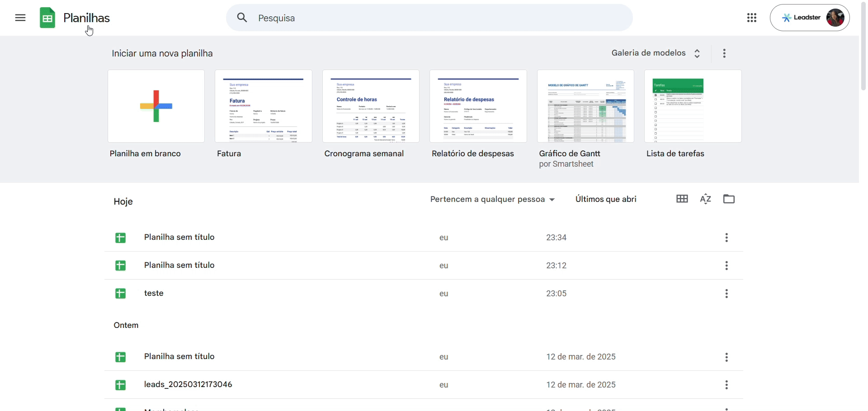Open Planilha sem título from 23:12
Screen dimensions: 868x411
click(424, 266)
